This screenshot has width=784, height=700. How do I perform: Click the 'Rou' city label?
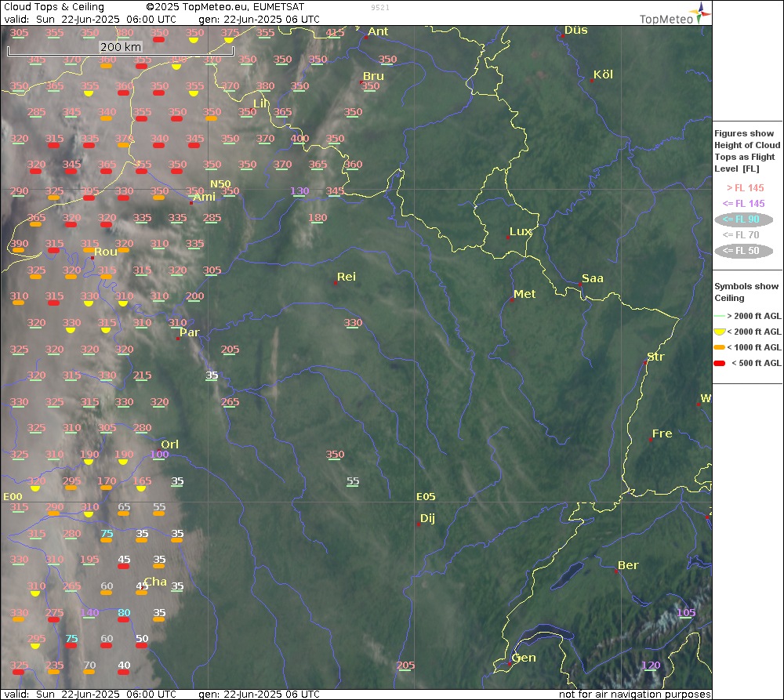106,252
